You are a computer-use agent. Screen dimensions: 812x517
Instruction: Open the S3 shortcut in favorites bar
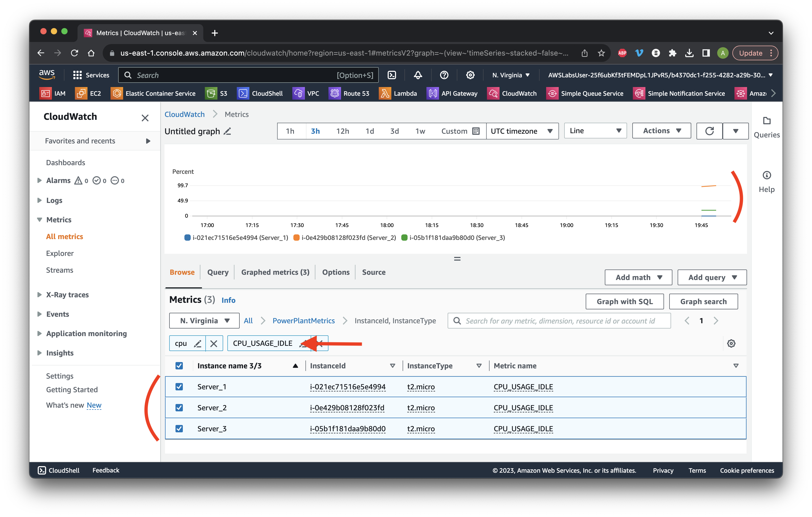tap(216, 94)
